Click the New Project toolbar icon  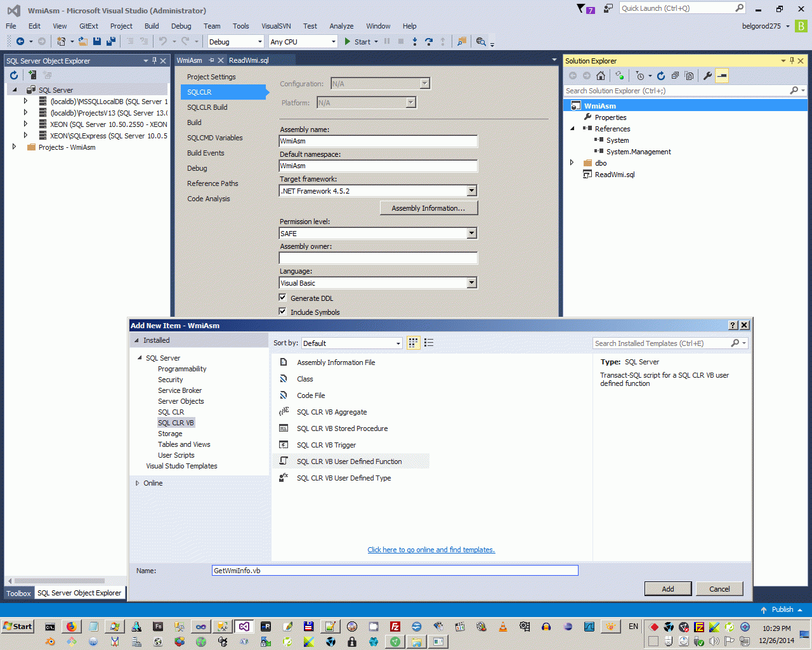click(x=61, y=41)
